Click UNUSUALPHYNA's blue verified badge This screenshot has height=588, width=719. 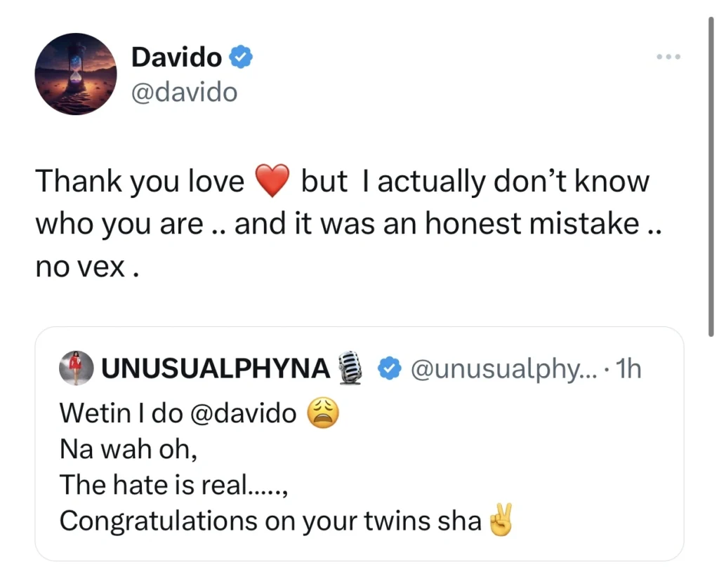tap(389, 368)
